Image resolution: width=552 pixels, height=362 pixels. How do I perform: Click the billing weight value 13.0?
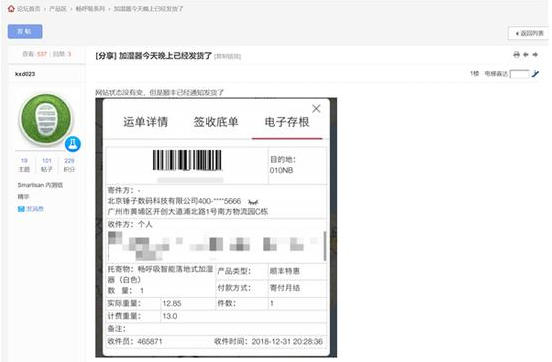click(x=170, y=316)
